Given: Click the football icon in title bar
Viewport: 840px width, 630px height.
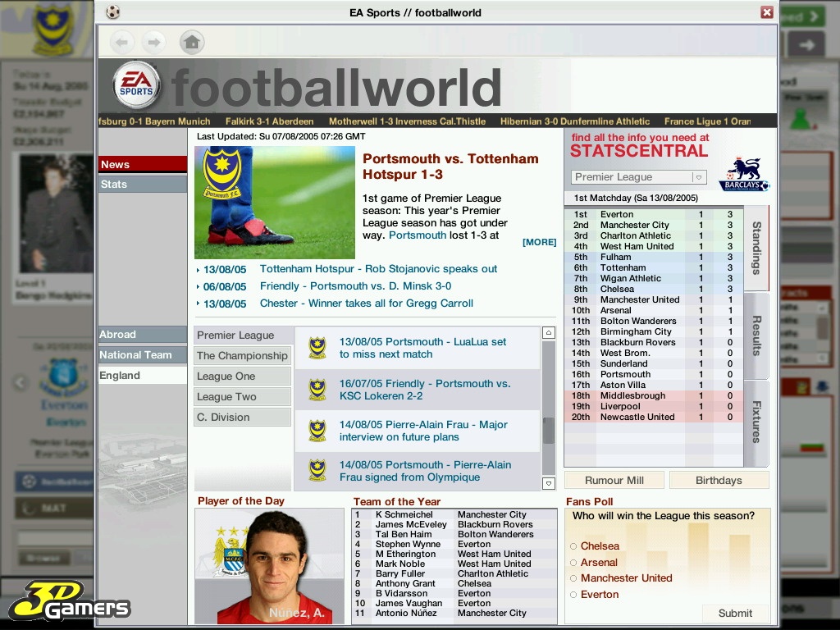Looking at the screenshot, I should point(113,12).
